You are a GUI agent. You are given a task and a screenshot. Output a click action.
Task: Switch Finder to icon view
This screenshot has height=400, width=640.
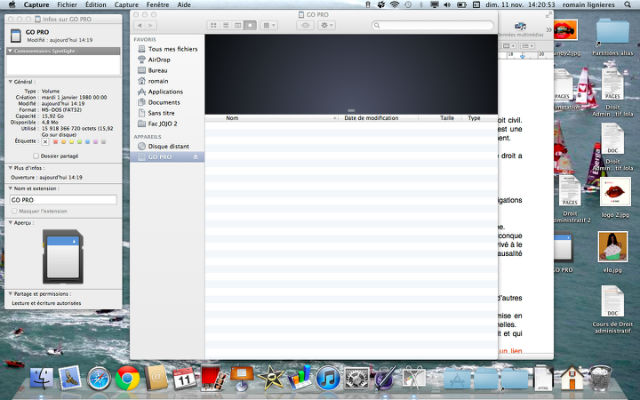click(213, 25)
